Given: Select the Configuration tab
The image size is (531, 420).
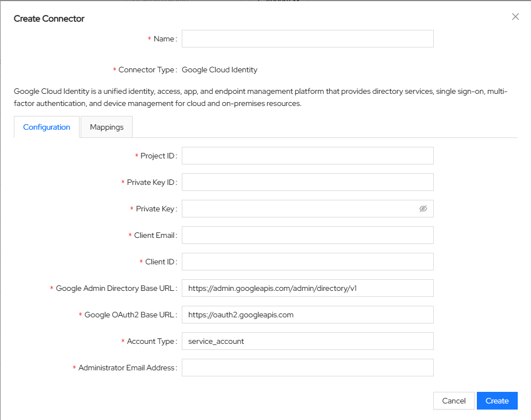Looking at the screenshot, I should point(47,127).
